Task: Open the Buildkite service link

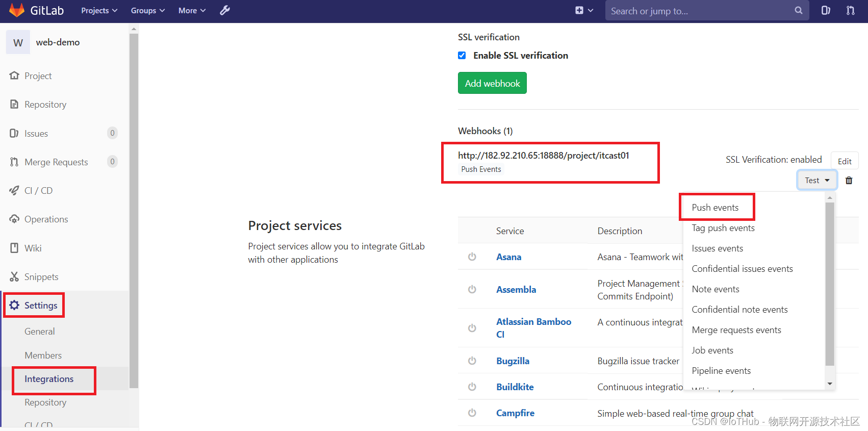Action: pyautogui.click(x=515, y=387)
